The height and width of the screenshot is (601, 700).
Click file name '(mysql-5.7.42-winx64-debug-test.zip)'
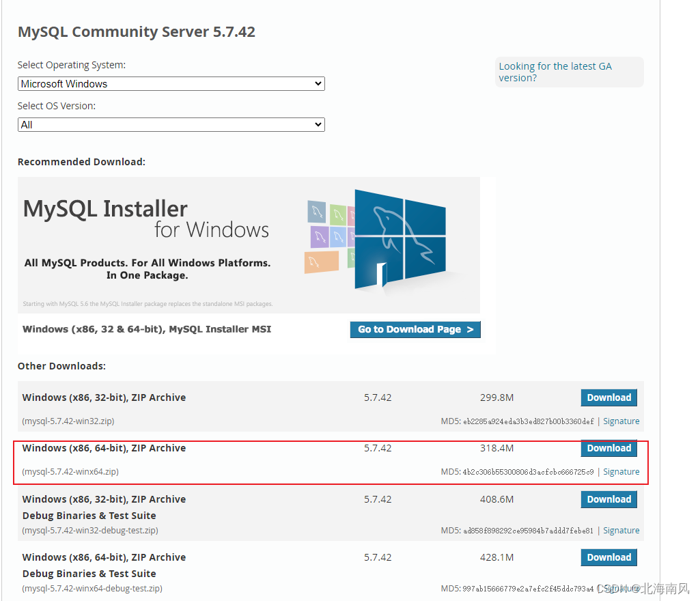92,589
